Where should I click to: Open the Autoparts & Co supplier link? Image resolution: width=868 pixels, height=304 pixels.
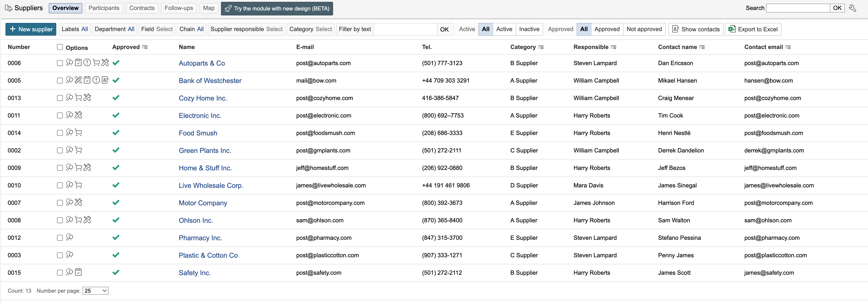pos(201,63)
